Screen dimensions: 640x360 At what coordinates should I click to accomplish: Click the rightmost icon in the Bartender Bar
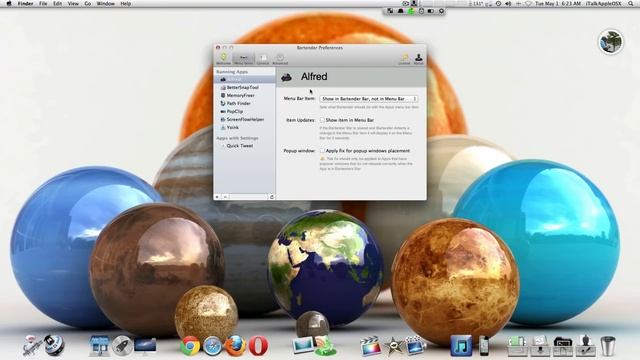tap(441, 11)
